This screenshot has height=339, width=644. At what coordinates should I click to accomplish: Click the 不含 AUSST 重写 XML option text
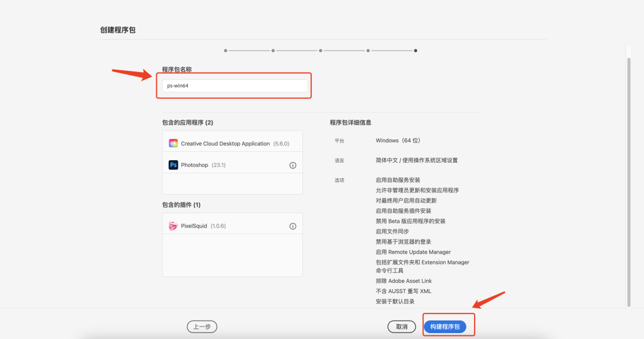coord(403,291)
